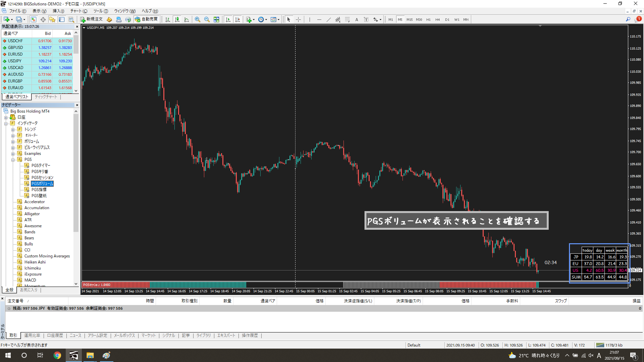Screen dimensions: 644x362
Task: Open the indicators list dropdown arrow
Action: pyautogui.click(x=254, y=20)
